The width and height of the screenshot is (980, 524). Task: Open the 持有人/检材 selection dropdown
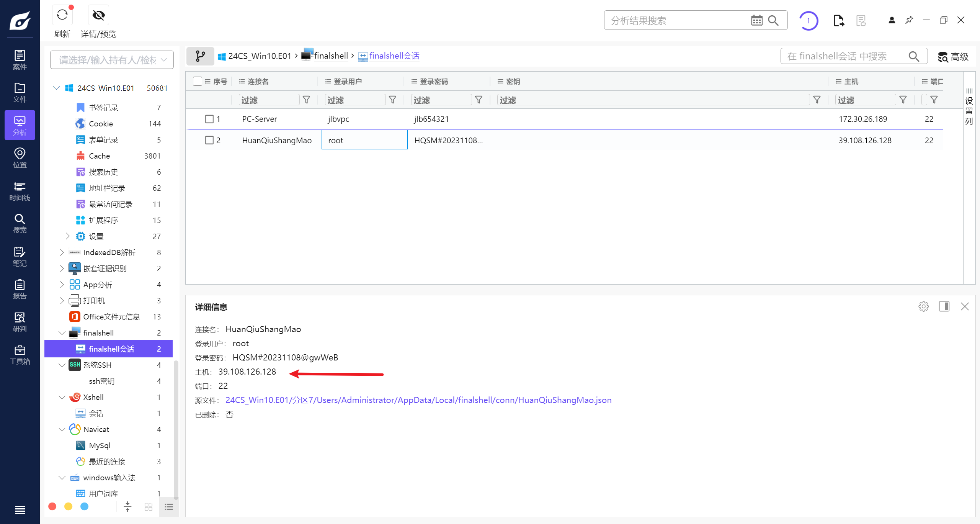click(112, 60)
